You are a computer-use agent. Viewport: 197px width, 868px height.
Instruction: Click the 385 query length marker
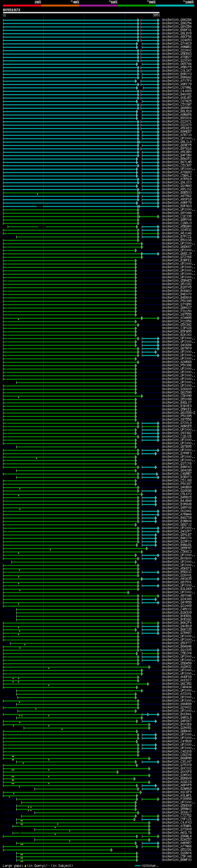[155, 15]
